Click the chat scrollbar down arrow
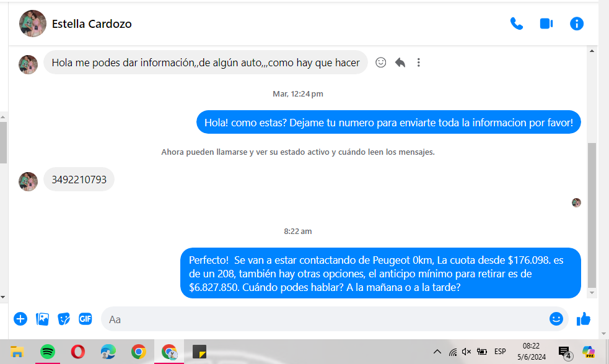The width and height of the screenshot is (609, 364). pyautogui.click(x=592, y=293)
